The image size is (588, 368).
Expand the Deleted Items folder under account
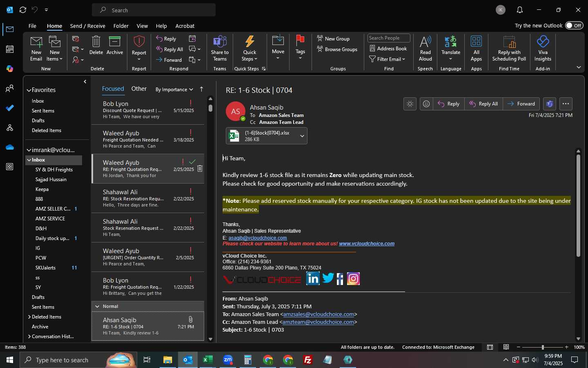pos(29,317)
